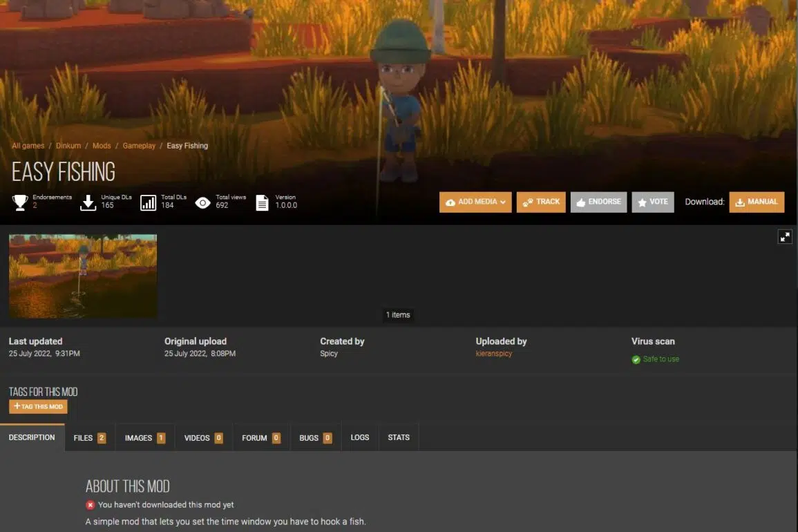Click the Version document icon
Image resolution: width=798 pixels, height=532 pixels.
pyautogui.click(x=262, y=202)
